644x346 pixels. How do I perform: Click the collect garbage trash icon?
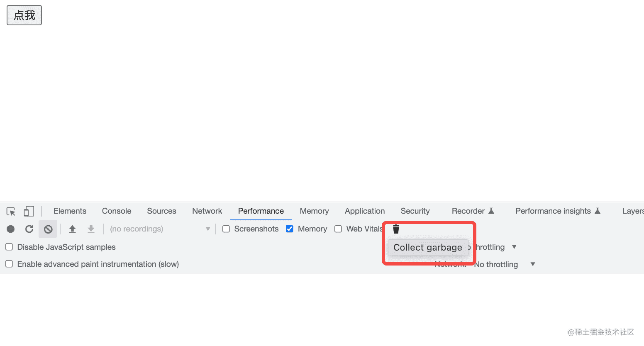[396, 229]
